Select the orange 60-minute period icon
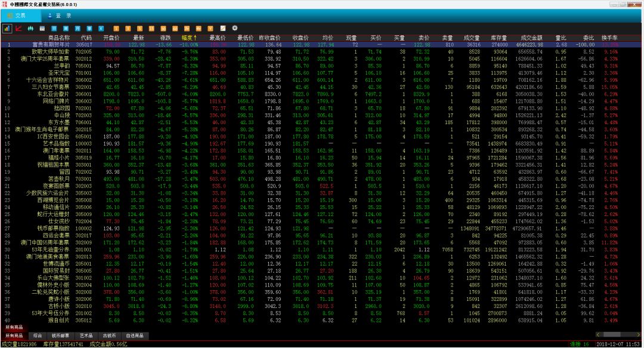644x348 pixels. (175, 29)
